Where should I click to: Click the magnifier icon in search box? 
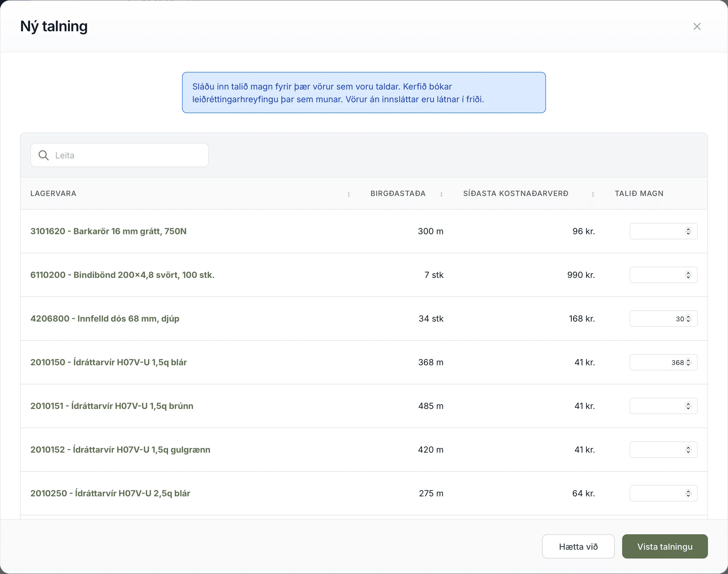pyautogui.click(x=44, y=155)
